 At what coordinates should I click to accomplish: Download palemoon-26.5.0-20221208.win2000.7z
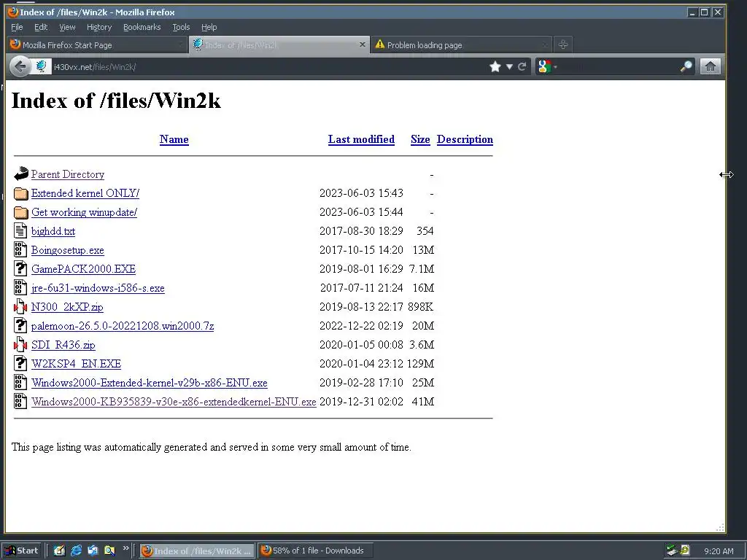tap(123, 326)
